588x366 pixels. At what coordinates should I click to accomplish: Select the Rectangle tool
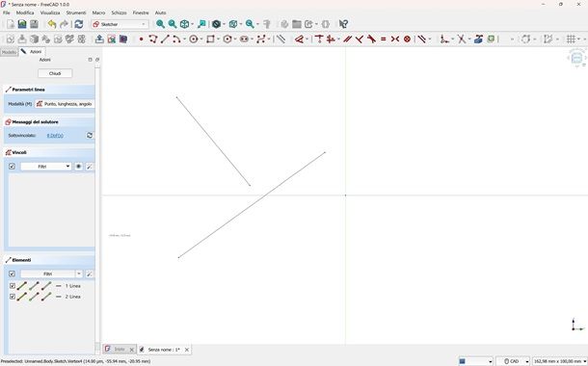pyautogui.click(x=210, y=39)
